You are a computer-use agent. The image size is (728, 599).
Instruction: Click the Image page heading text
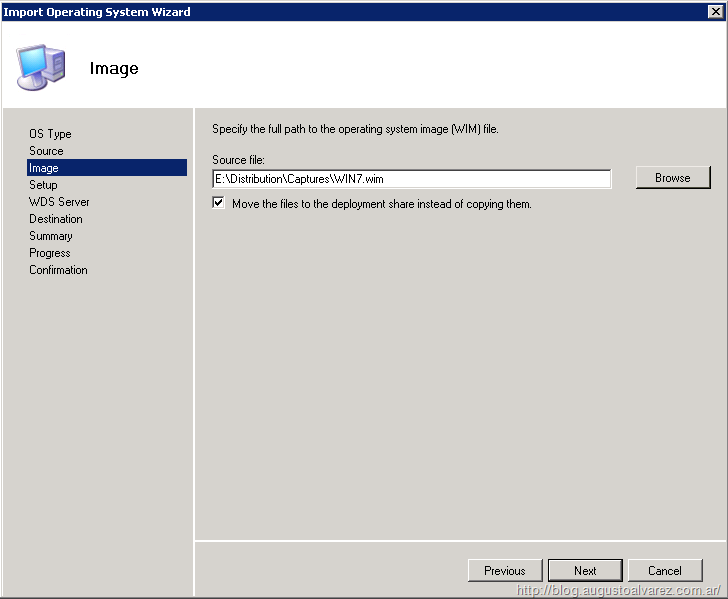tap(114, 69)
